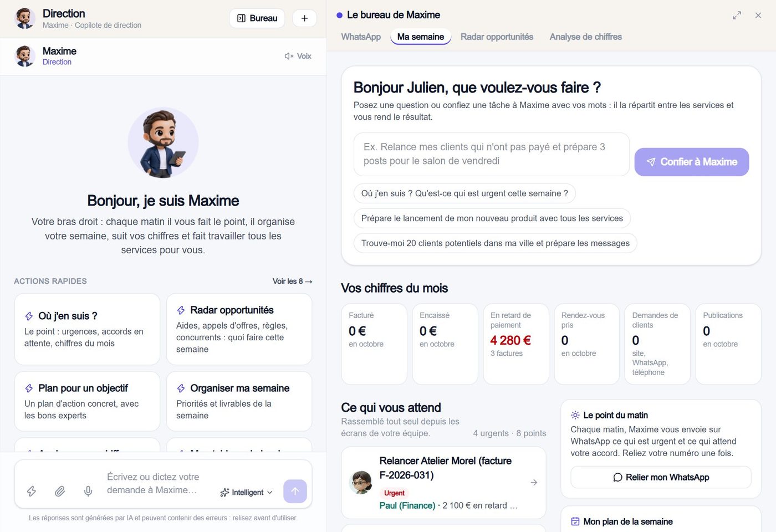Click the Publications stat card
This screenshot has height=532, width=776.
point(728,344)
